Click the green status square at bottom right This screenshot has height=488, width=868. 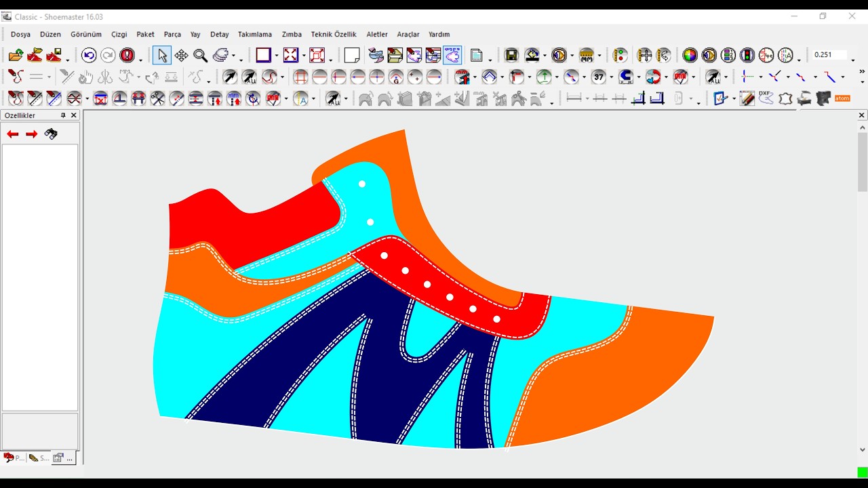(863, 472)
